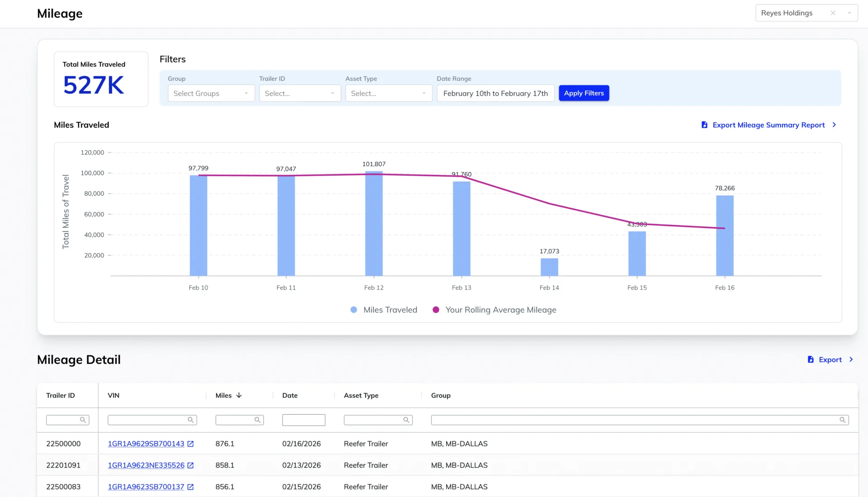This screenshot has width=868, height=497.
Task: Open external link icon for VIN 1GR1A9629SB700143
Action: point(190,444)
